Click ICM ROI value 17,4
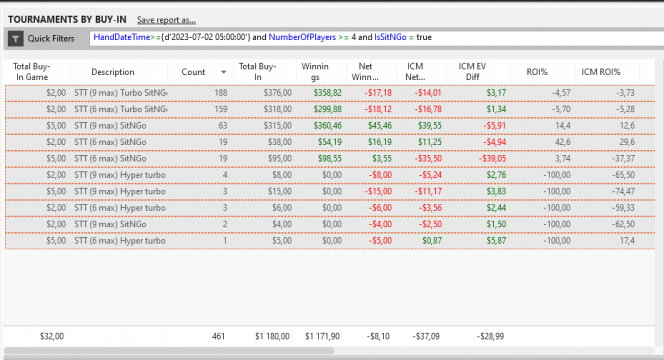 [x=627, y=241]
